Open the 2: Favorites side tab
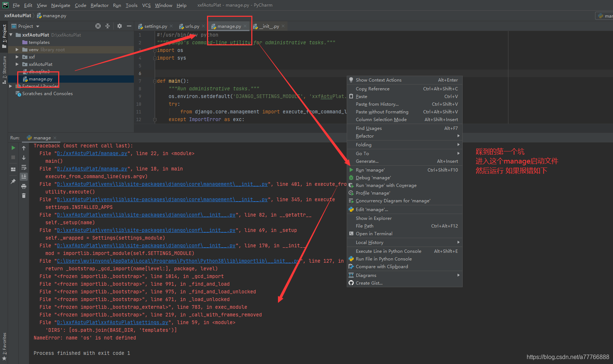613x364 pixels. tap(4, 347)
